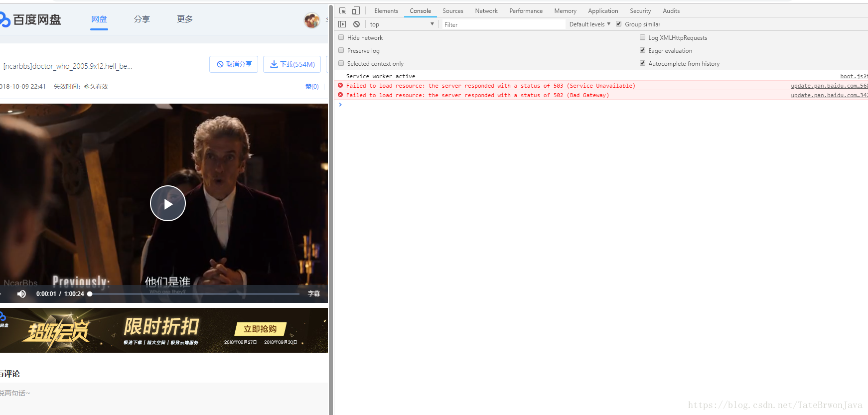This screenshot has height=415, width=868.
Task: Click the shared file name text
Action: [x=67, y=66]
